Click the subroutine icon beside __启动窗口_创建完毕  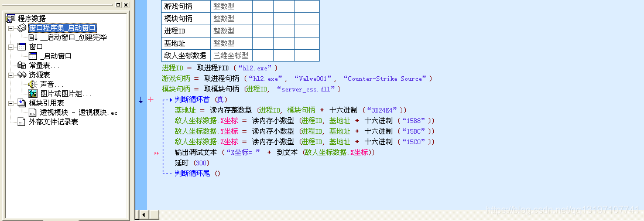pyautogui.click(x=33, y=38)
